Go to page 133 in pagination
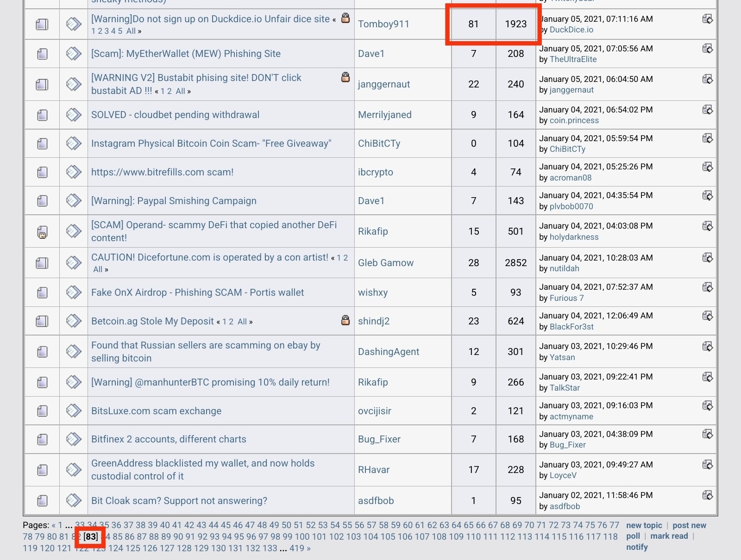Image resolution: width=741 pixels, height=560 pixels. click(x=270, y=548)
